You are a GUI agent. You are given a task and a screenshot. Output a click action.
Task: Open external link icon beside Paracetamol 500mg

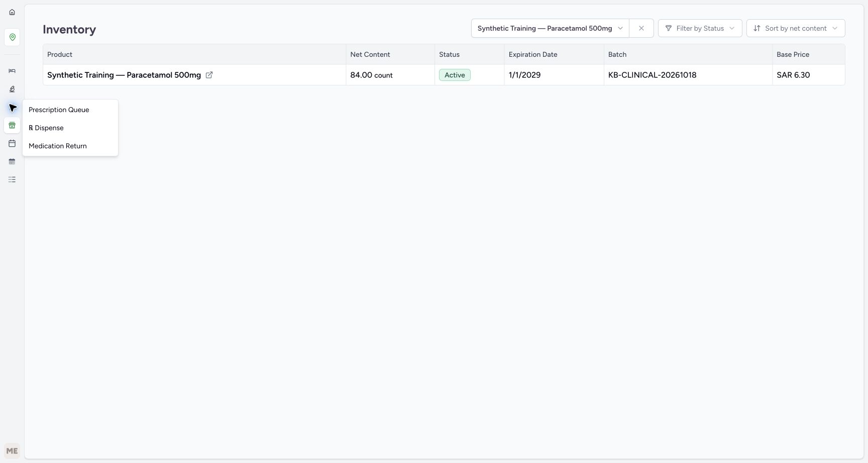point(209,75)
